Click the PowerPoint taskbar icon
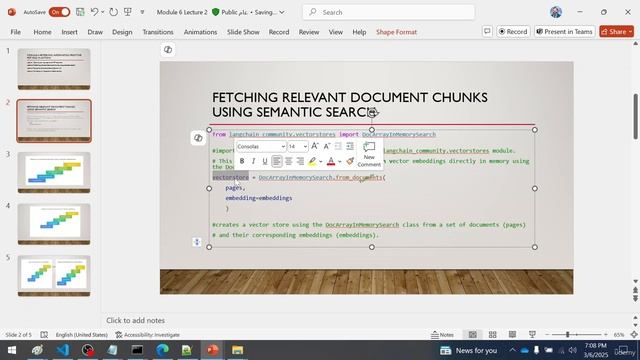Viewport: 640px width, 360px height. [212, 350]
